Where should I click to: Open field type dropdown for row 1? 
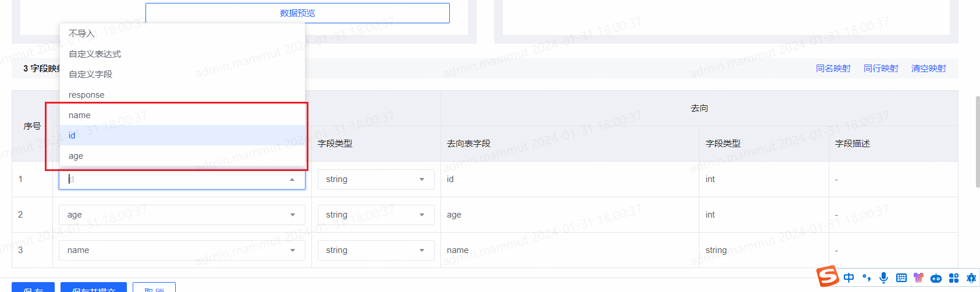376,179
